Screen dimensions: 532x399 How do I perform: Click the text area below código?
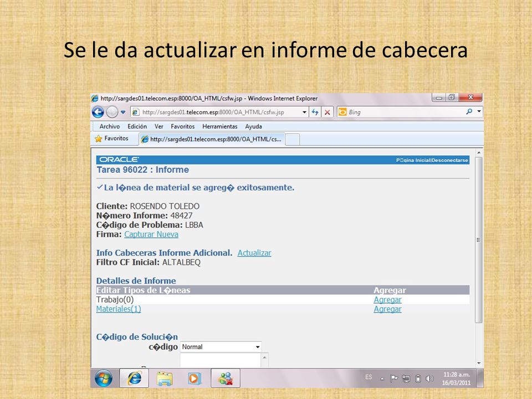[221, 360]
